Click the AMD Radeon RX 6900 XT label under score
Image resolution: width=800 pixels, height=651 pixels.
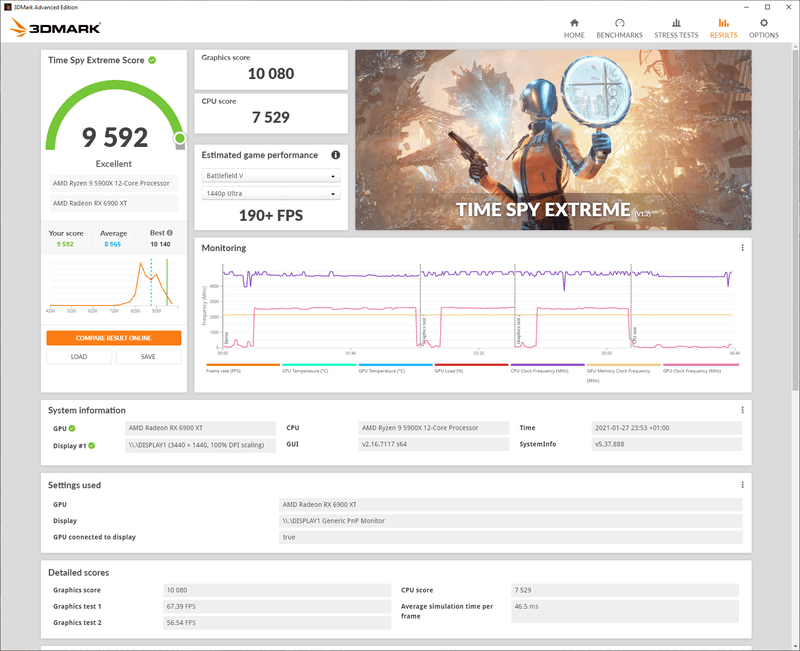click(114, 203)
